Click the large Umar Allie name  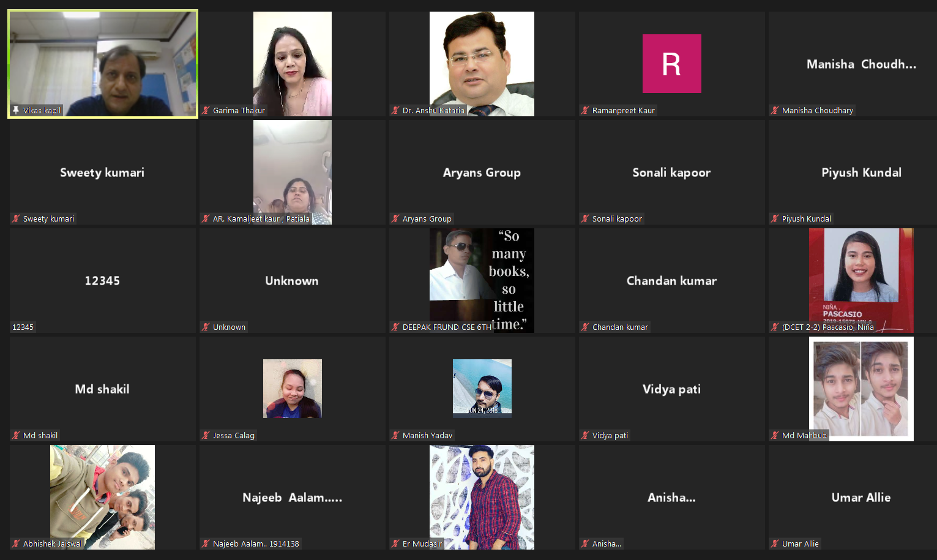coord(861,498)
